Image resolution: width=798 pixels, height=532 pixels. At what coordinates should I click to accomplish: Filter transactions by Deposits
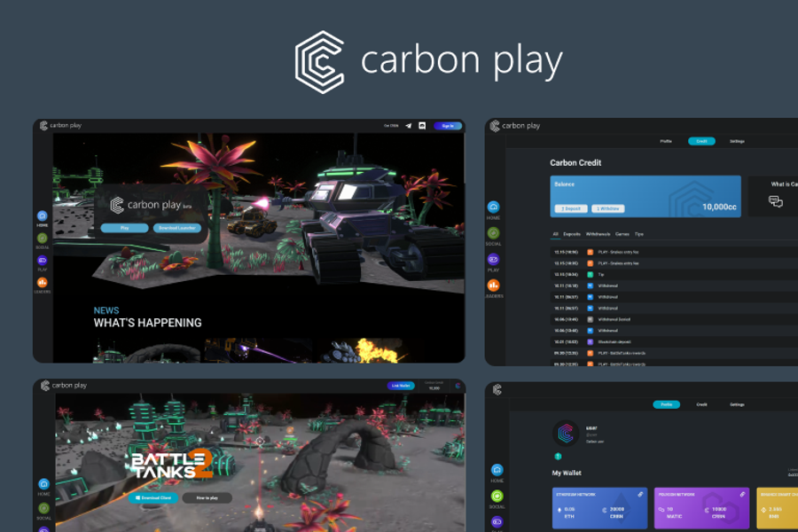pos(572,234)
